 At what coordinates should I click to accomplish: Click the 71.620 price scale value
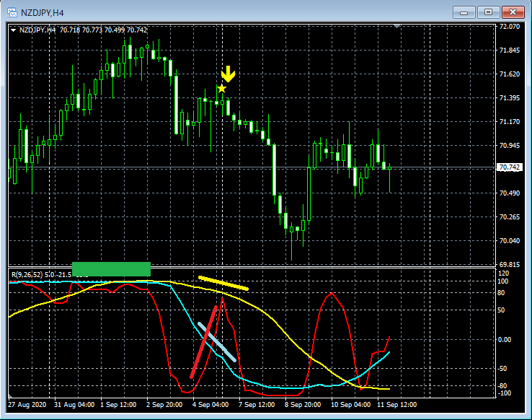(x=509, y=74)
